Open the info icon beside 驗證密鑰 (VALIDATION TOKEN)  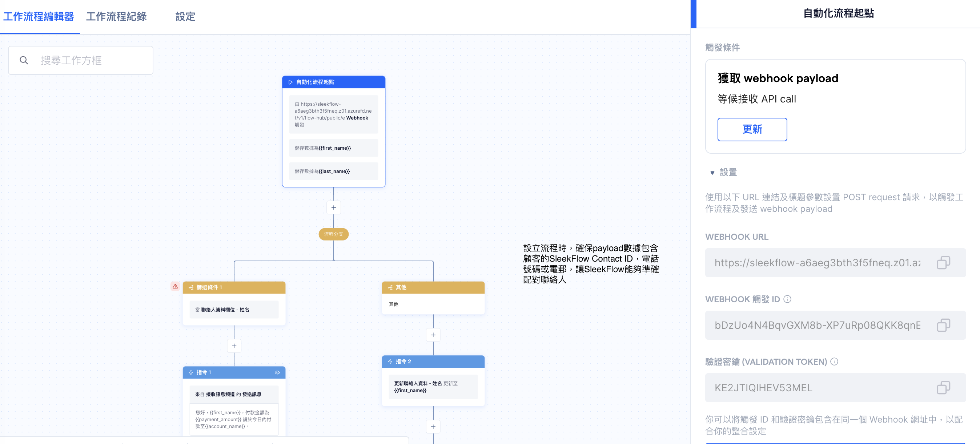pyautogui.click(x=835, y=362)
